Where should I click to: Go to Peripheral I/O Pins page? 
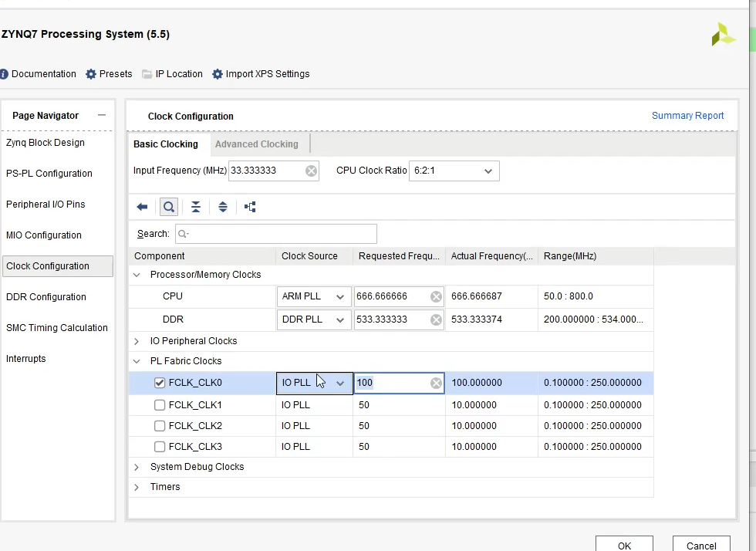coord(46,205)
